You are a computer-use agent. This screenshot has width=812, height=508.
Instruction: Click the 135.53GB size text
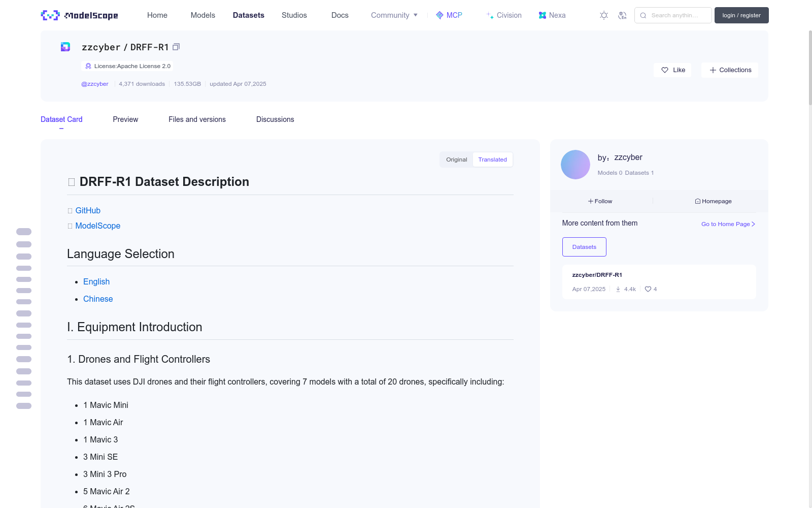(x=187, y=84)
